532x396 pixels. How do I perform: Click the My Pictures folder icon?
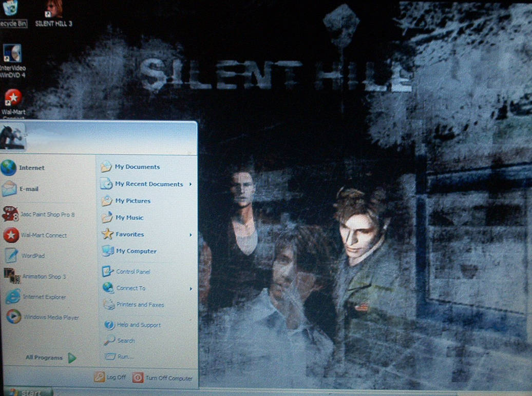pos(107,201)
